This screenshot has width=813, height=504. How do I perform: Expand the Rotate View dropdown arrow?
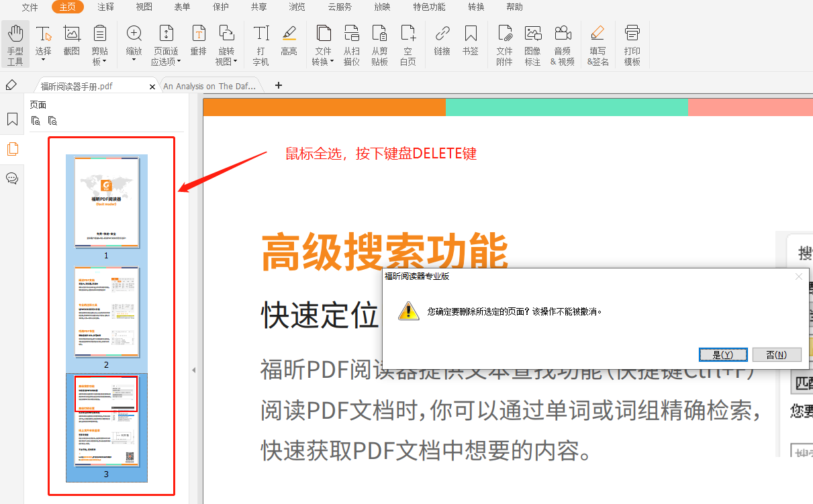[x=235, y=62]
